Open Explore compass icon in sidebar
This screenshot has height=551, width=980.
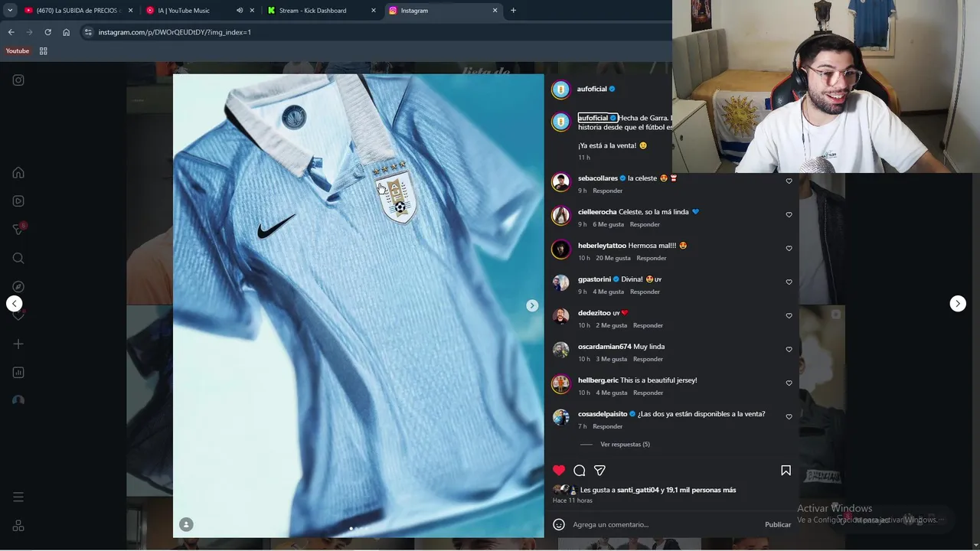tap(18, 287)
